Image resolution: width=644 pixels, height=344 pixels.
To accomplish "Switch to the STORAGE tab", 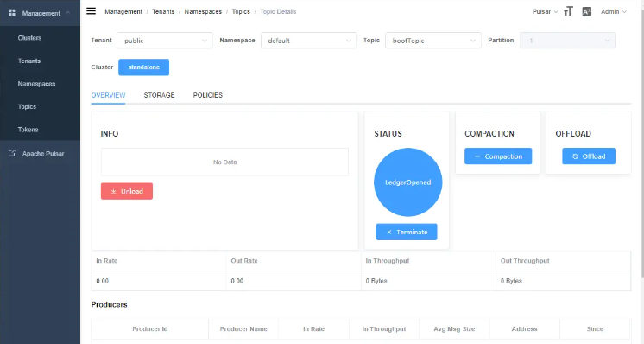I will (160, 95).
